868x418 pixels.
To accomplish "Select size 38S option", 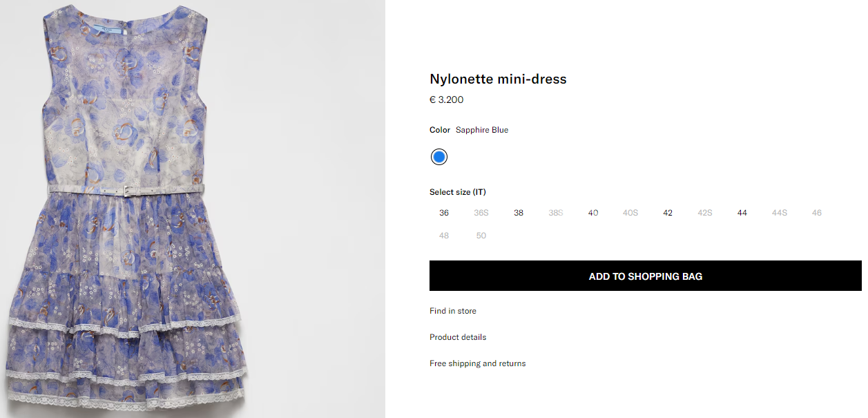I will pos(556,213).
